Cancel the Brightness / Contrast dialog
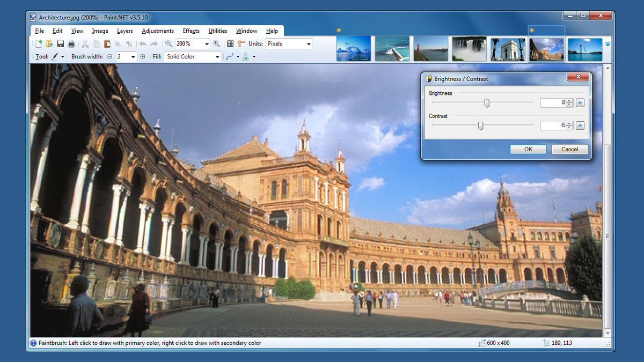This screenshot has width=644, height=362. click(x=569, y=149)
